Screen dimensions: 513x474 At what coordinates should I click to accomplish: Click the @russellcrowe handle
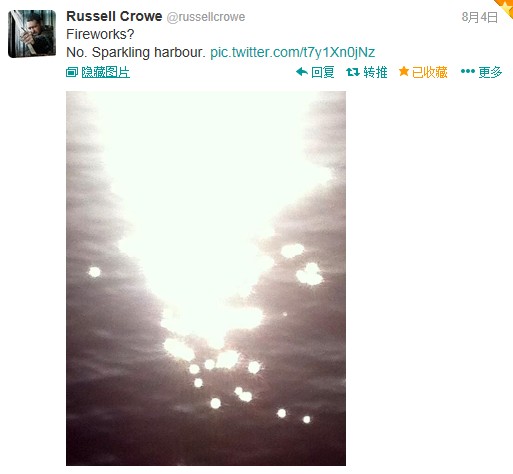coord(206,17)
